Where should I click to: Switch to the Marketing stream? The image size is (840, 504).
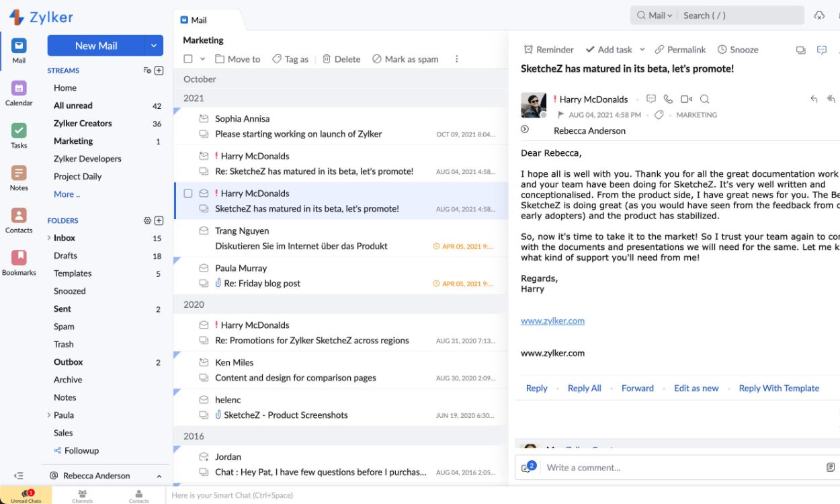click(73, 141)
